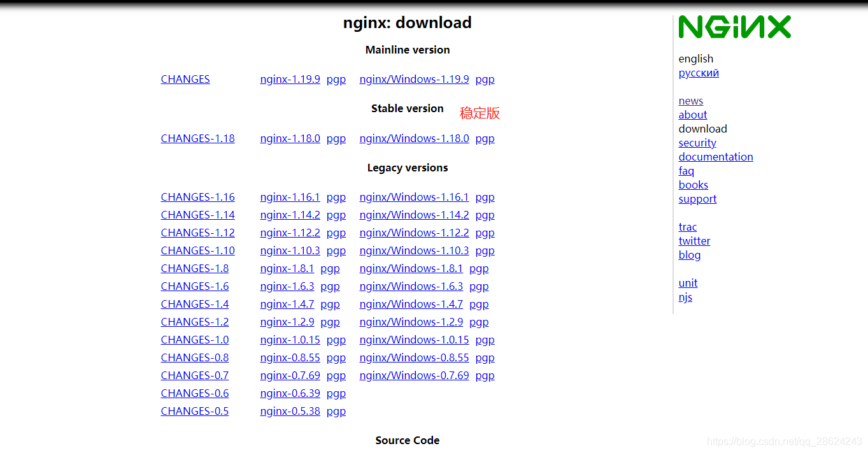This screenshot has height=453, width=868.
Task: Download nginx-1.0.15
Action: click(x=290, y=340)
